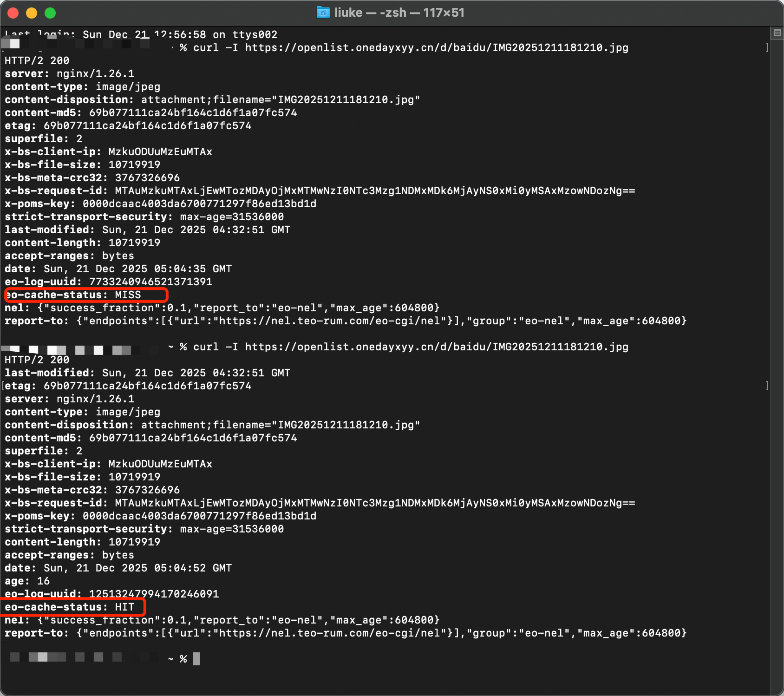Click the date line showing 05:04:52 GMT

(x=118, y=568)
